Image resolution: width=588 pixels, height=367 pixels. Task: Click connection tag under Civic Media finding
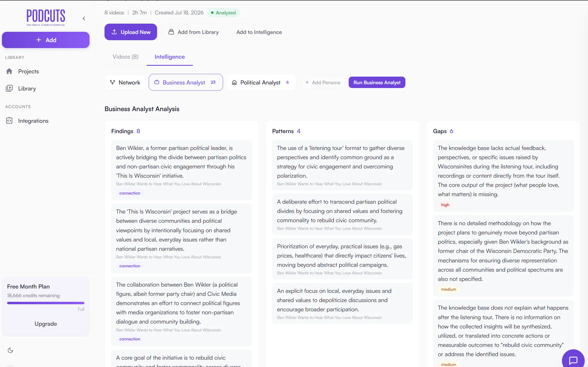(x=130, y=339)
